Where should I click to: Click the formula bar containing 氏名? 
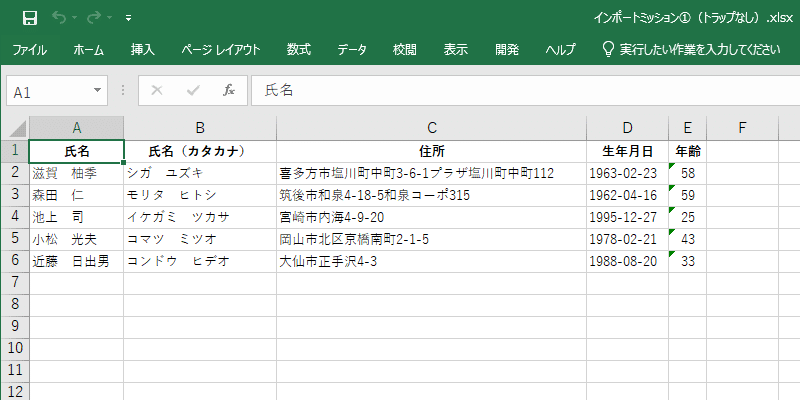(x=526, y=91)
